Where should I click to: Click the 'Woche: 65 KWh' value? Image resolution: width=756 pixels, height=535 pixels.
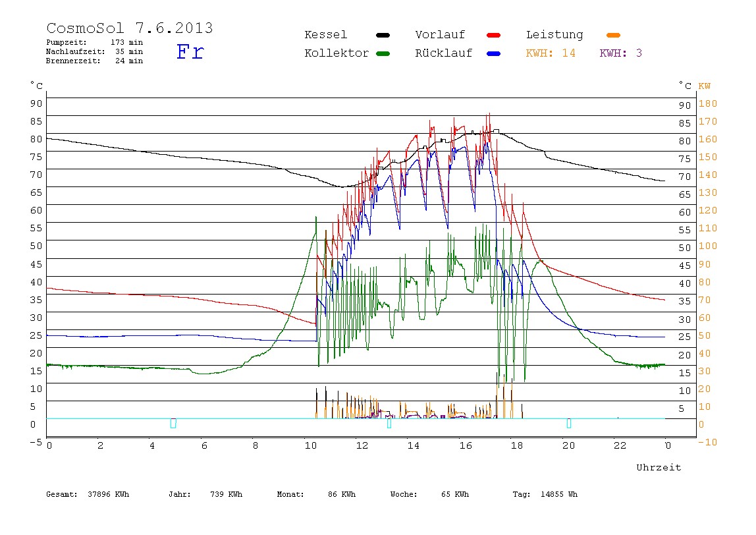(429, 494)
